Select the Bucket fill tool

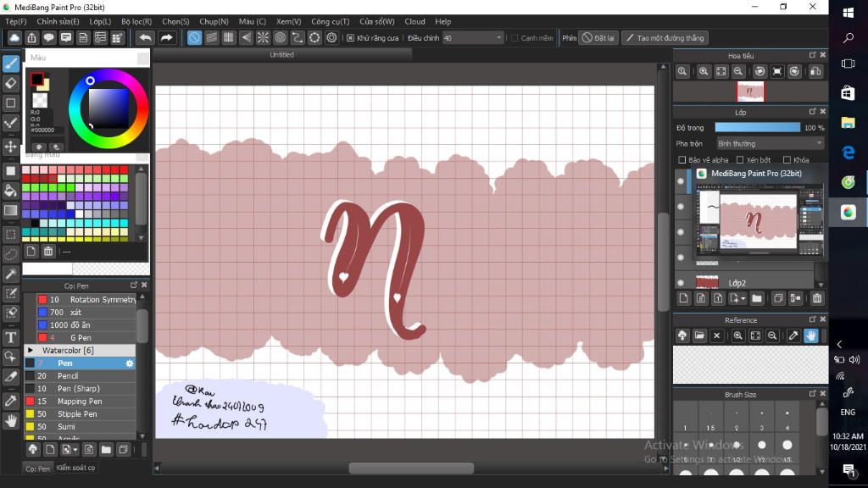point(10,191)
